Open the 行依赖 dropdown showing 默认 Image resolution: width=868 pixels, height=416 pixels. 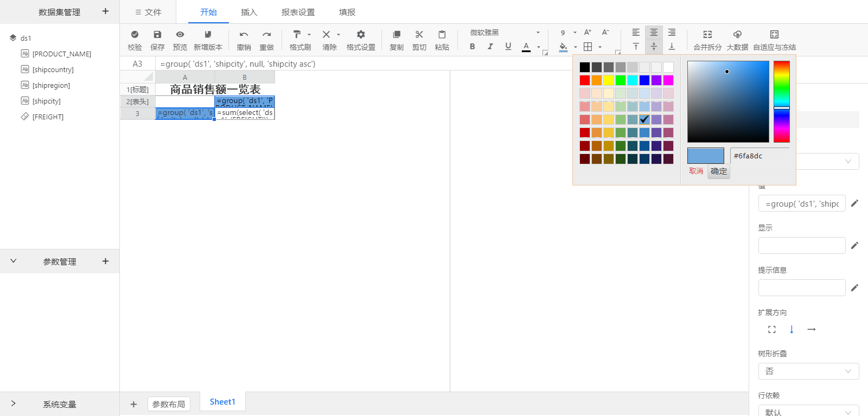[x=808, y=411]
